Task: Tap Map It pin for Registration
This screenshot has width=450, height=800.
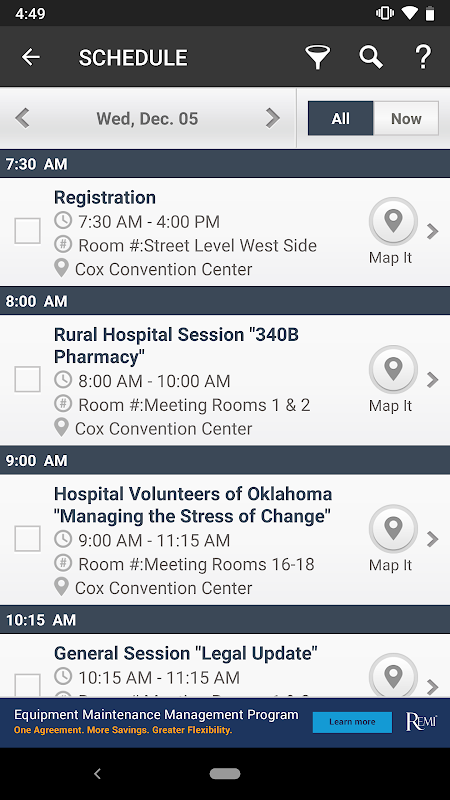Action: (393, 222)
